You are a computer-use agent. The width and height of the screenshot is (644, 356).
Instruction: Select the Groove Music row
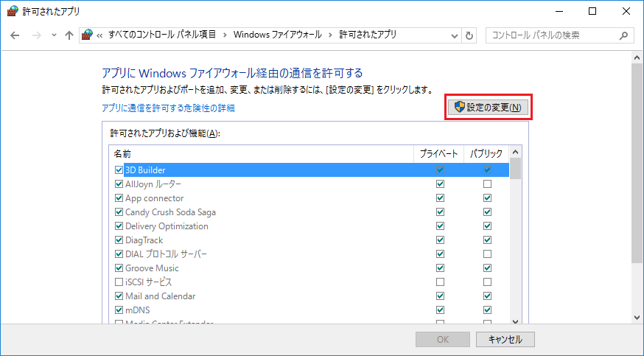pyautogui.click(x=309, y=268)
